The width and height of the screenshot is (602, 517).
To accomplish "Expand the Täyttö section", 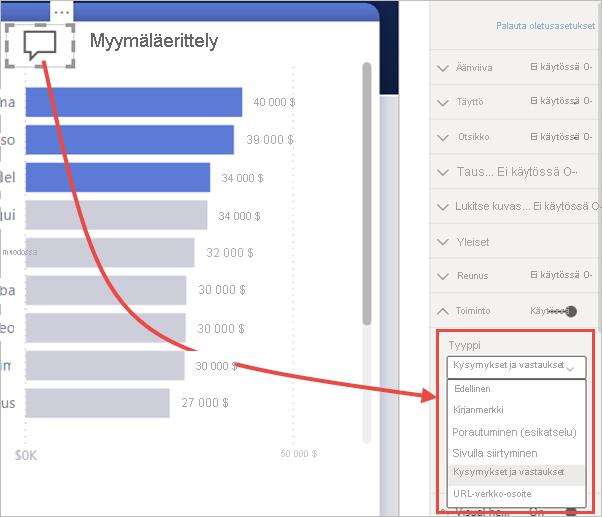I will (443, 102).
